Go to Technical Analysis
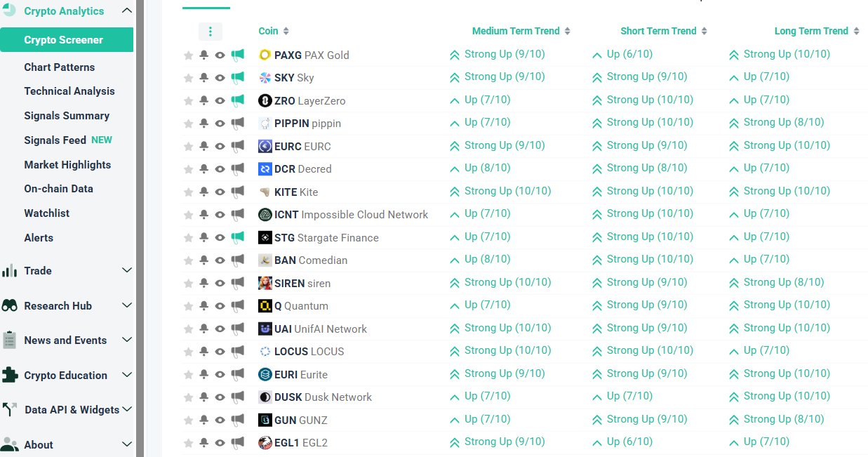Image resolution: width=868 pixels, height=457 pixels. coord(69,91)
